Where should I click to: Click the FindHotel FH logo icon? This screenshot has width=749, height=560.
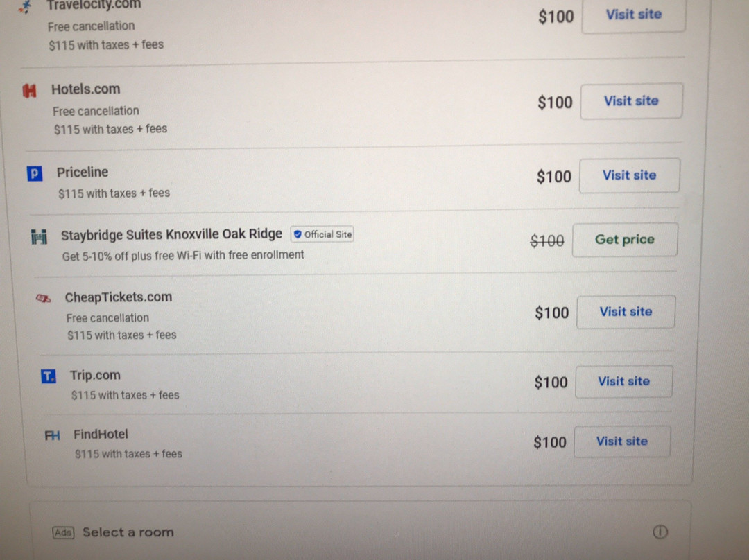pos(53,435)
